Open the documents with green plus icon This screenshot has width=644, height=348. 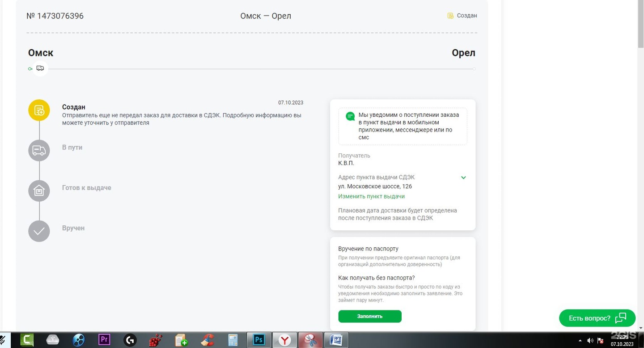click(181, 340)
